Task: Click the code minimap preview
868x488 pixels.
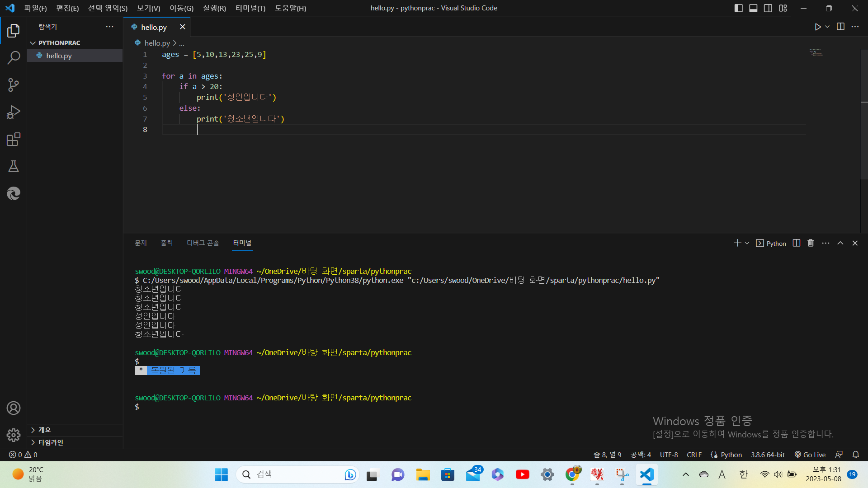Action: tap(816, 53)
